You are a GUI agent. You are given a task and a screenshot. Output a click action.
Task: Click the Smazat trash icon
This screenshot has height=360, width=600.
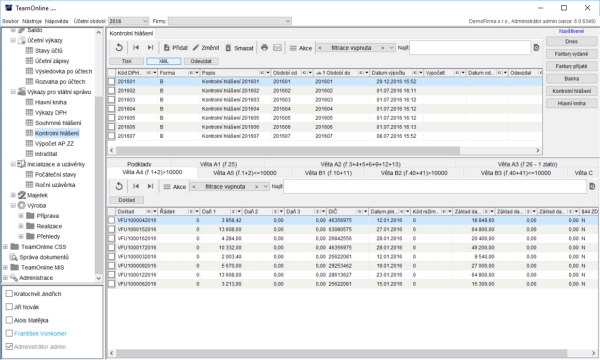(x=228, y=48)
